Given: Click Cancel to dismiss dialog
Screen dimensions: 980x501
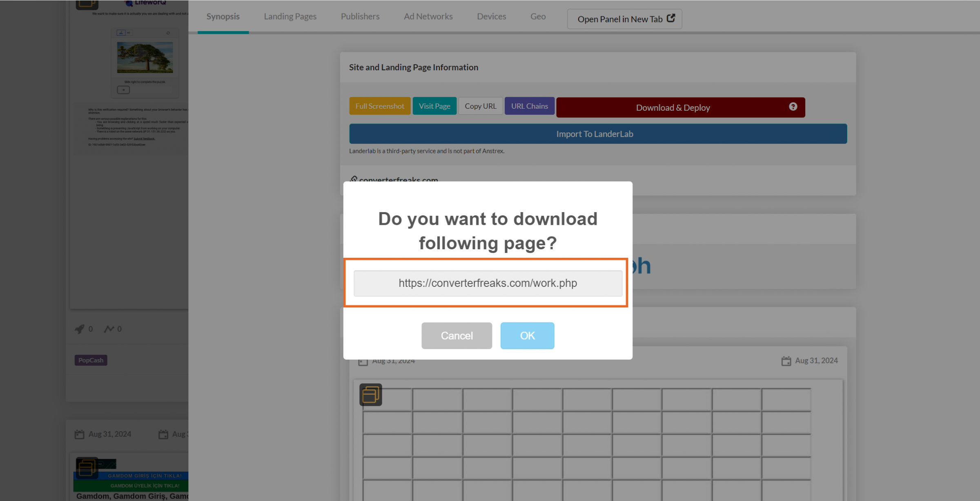Looking at the screenshot, I should [x=457, y=335].
